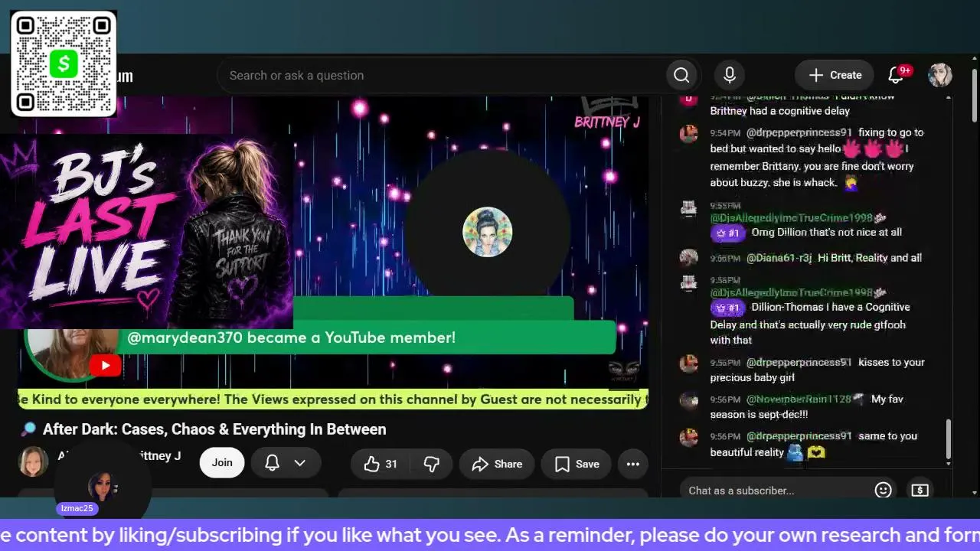Open the Super Chat dollar icon

(x=920, y=490)
